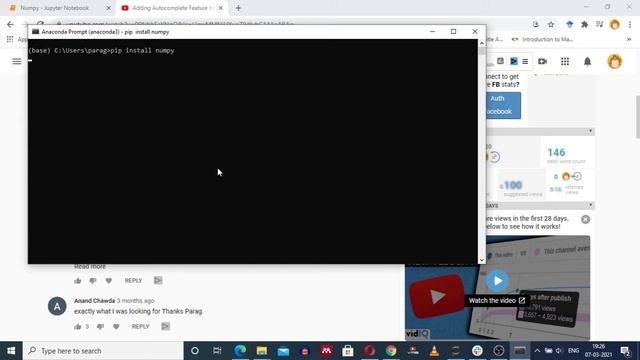Open File Explorer from taskbar
This screenshot has height=360, width=640.
click(x=262, y=351)
